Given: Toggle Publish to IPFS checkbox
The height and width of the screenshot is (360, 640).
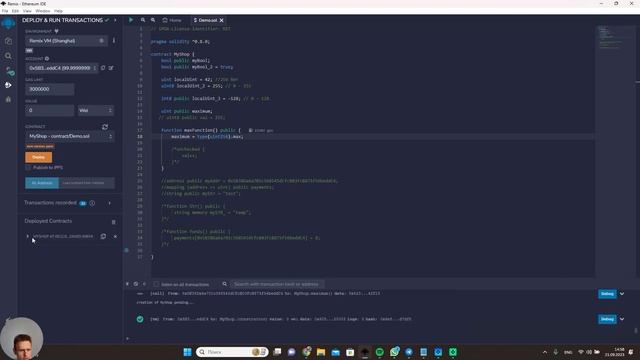Looking at the screenshot, I should 28,168.
